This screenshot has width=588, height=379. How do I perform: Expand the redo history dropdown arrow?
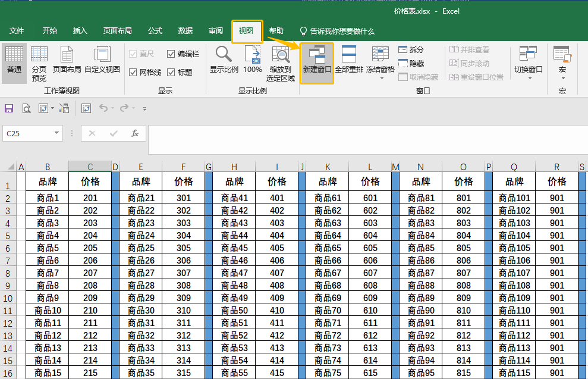coord(134,108)
